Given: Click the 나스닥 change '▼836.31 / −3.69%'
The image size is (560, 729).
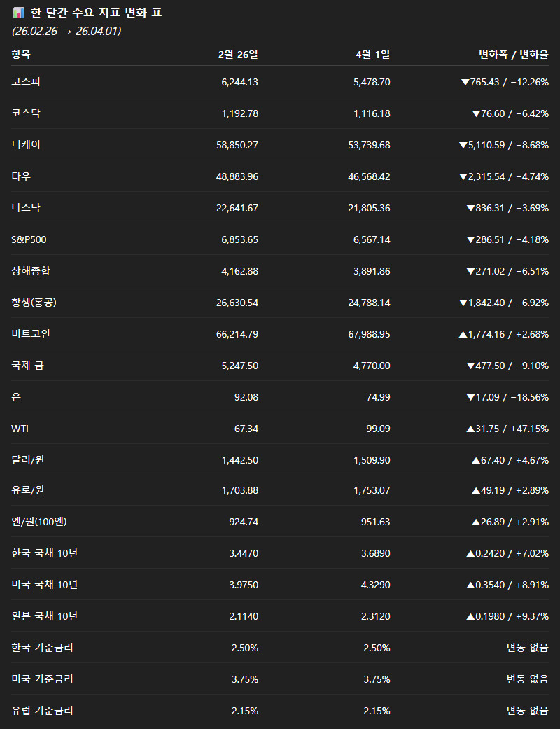Looking at the screenshot, I should 507,208.
